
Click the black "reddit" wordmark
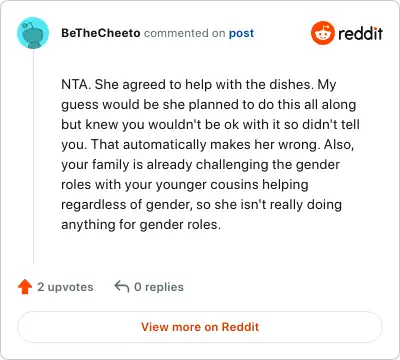click(x=360, y=33)
